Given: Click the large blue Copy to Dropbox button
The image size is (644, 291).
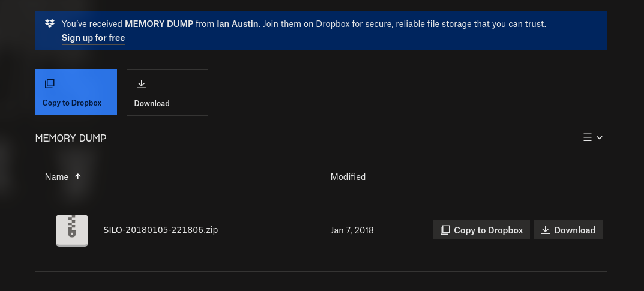Looking at the screenshot, I should (x=76, y=92).
